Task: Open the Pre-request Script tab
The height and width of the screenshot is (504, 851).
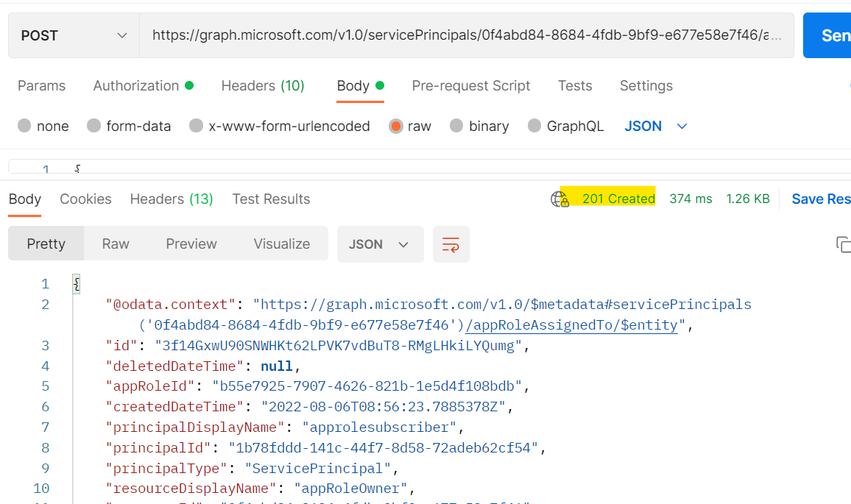Action: pos(471,85)
